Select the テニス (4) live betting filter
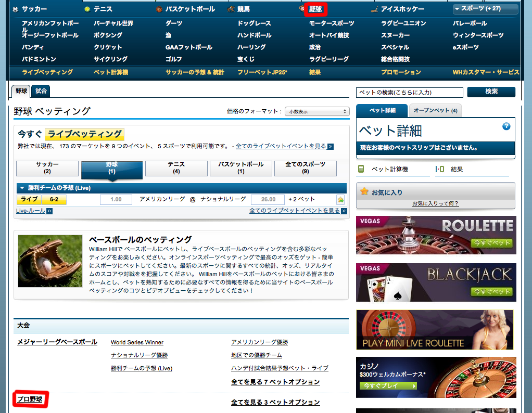 tap(176, 168)
